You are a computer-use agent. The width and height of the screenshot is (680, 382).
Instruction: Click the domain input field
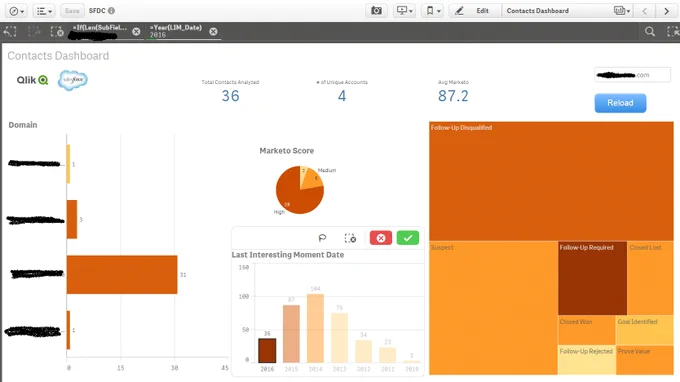pyautogui.click(x=632, y=75)
